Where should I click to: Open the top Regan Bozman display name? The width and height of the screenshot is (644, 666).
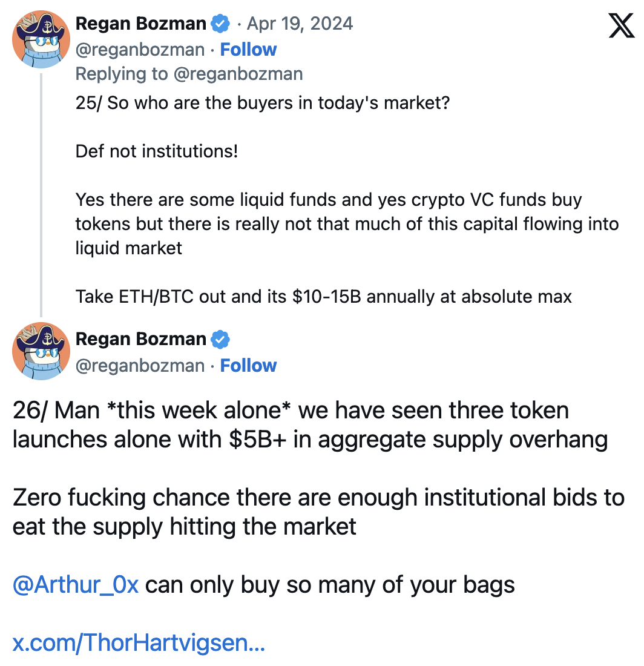[x=140, y=24]
